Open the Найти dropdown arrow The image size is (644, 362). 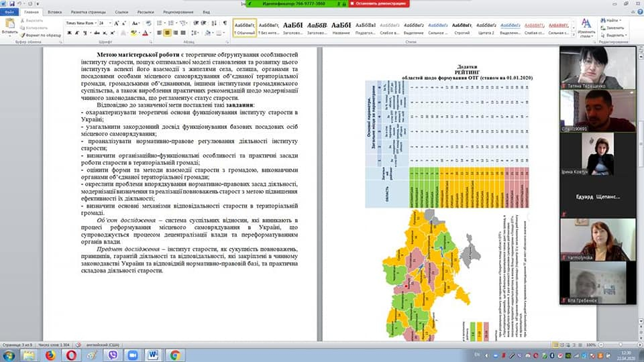pyautogui.click(x=620, y=20)
